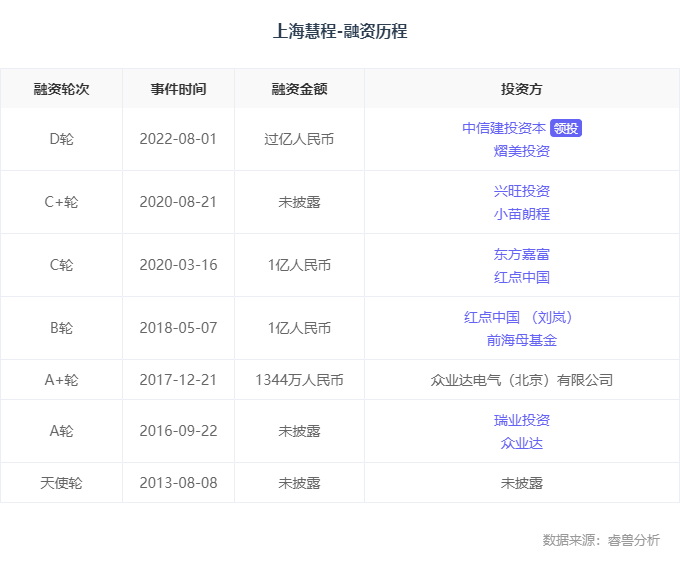Click the 融资轮次 column header

point(61,89)
